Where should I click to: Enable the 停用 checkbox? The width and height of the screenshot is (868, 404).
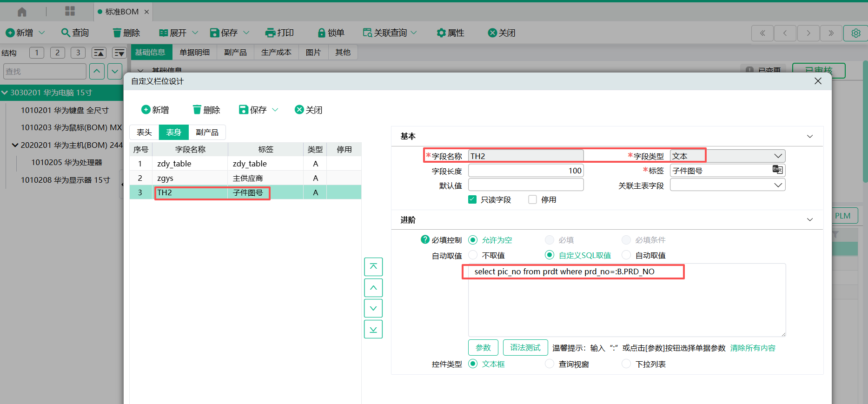tap(533, 199)
